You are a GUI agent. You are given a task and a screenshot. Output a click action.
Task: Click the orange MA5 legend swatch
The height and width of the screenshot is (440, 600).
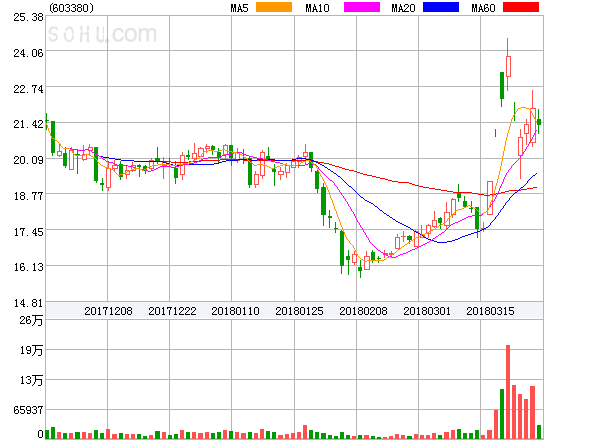click(x=274, y=7)
